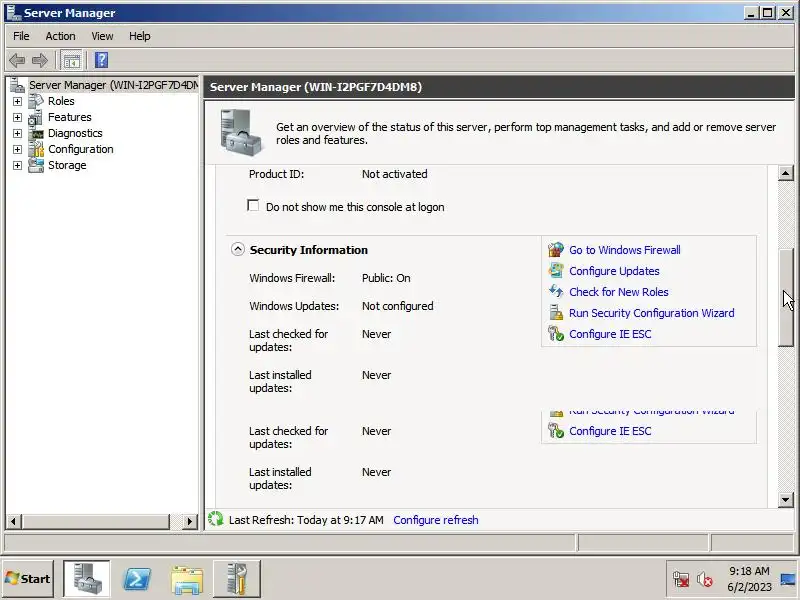
Task: Click the vertical scrollbar thumb in details pane
Action: pos(786,297)
